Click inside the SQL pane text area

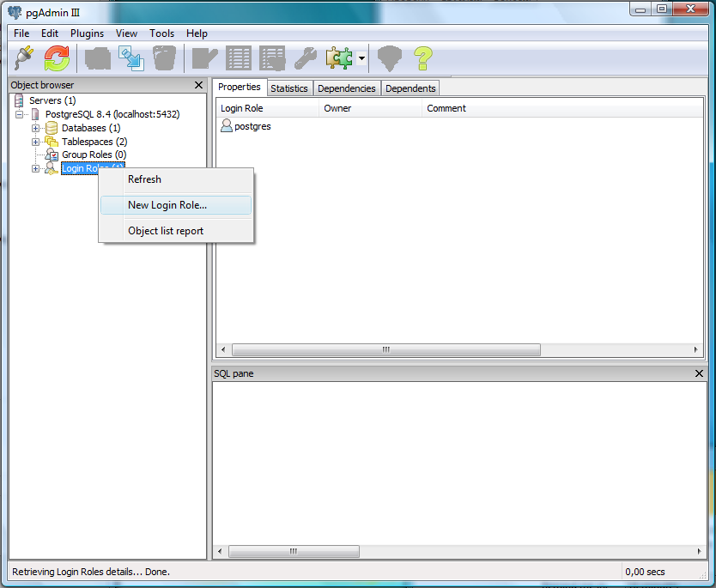(459, 464)
